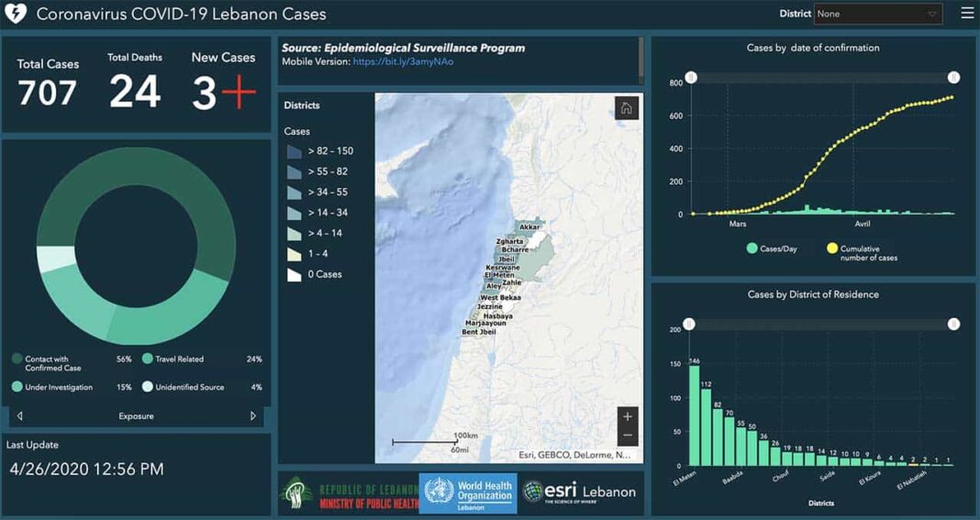Click the Esri Lebanon logo
Screen dimensions: 980x520
tap(580, 492)
